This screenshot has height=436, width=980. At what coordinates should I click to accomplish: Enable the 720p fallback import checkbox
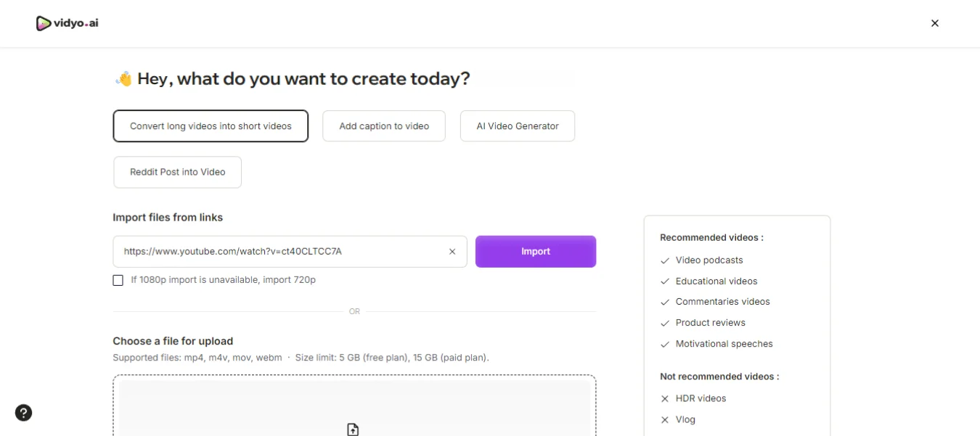click(x=118, y=280)
